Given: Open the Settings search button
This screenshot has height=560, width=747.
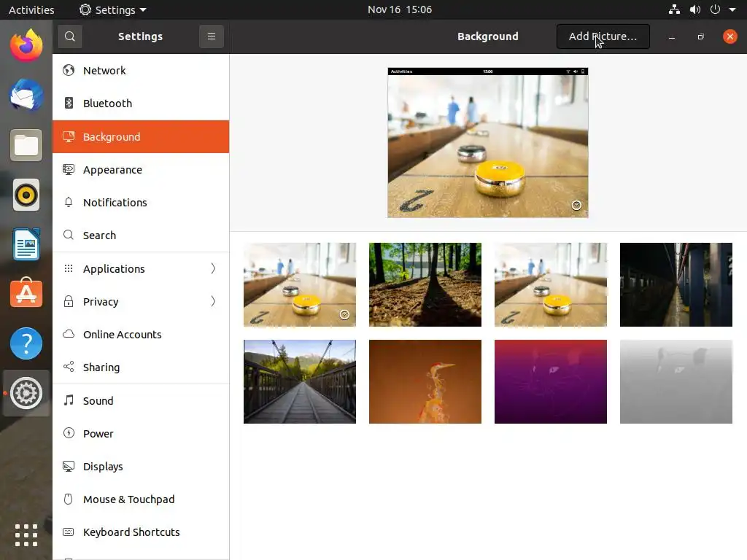Looking at the screenshot, I should pos(69,36).
